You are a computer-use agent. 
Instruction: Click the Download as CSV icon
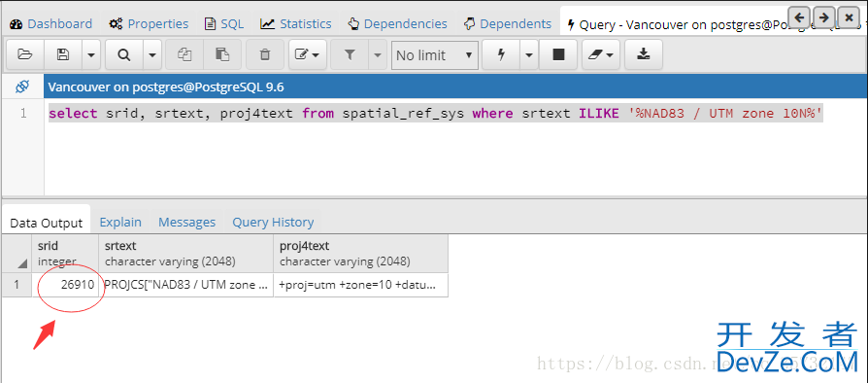point(644,54)
